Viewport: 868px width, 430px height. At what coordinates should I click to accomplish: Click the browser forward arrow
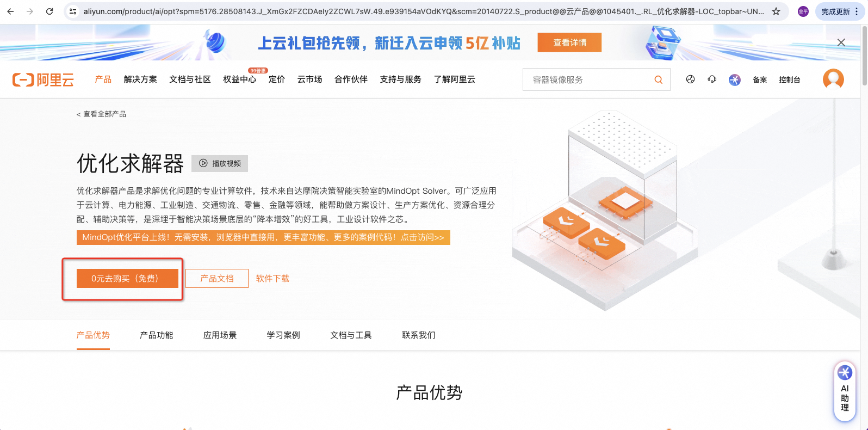30,11
